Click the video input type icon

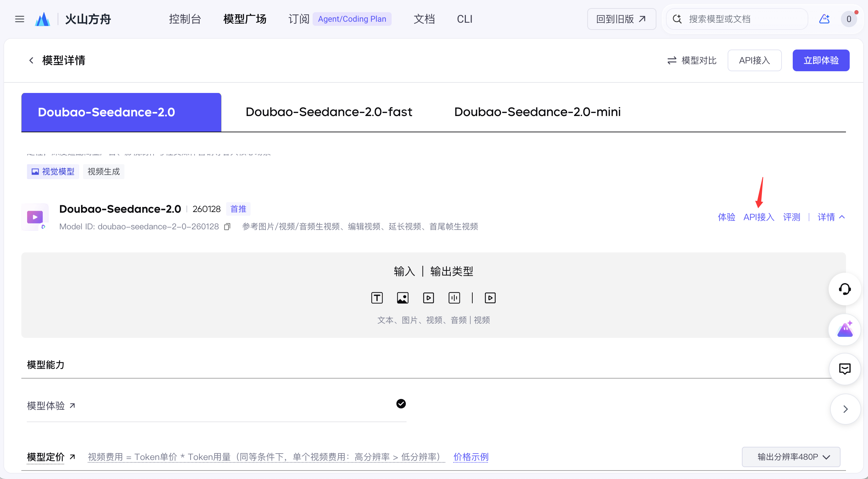(x=429, y=298)
